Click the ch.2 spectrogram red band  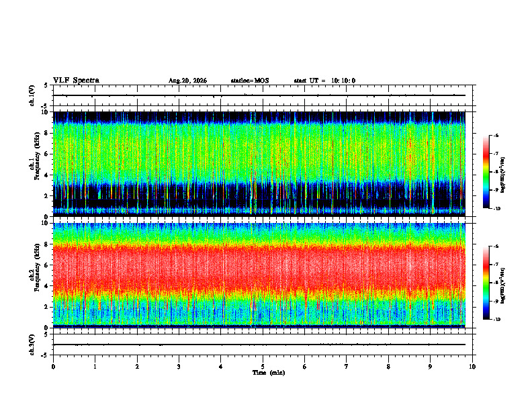(259, 266)
